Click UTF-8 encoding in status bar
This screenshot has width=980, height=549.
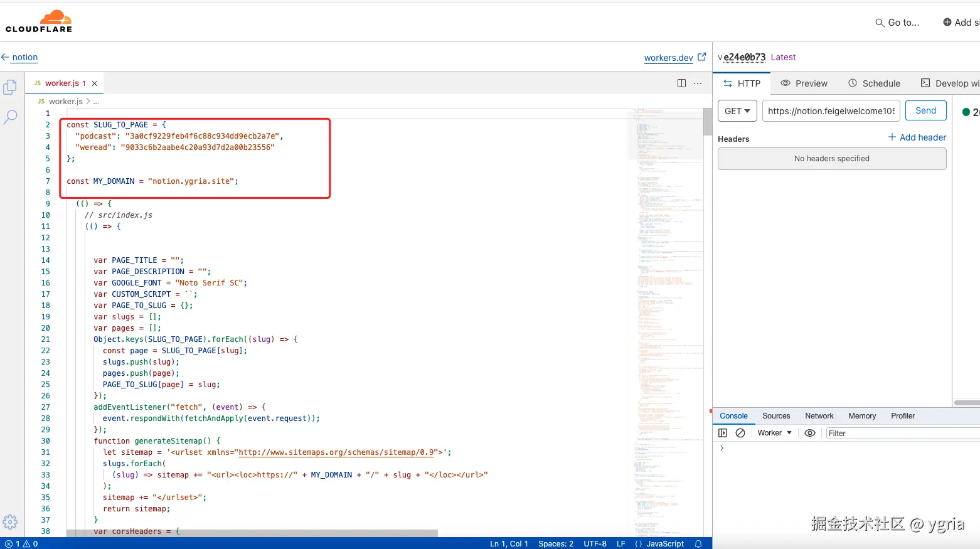(595, 544)
